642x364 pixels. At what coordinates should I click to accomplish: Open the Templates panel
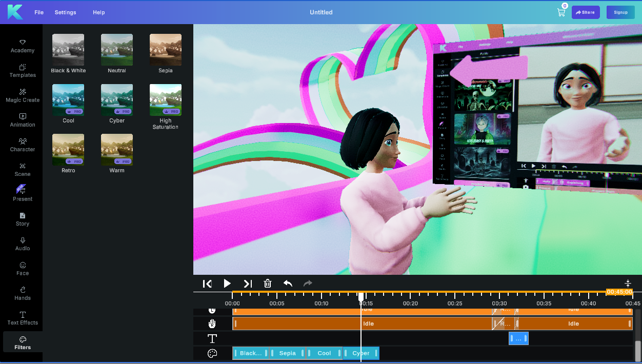point(22,71)
